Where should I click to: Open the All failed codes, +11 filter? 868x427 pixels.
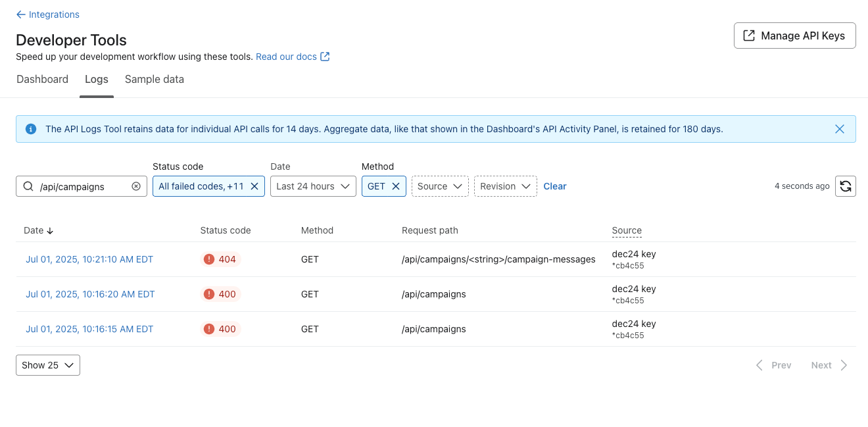pyautogui.click(x=201, y=186)
